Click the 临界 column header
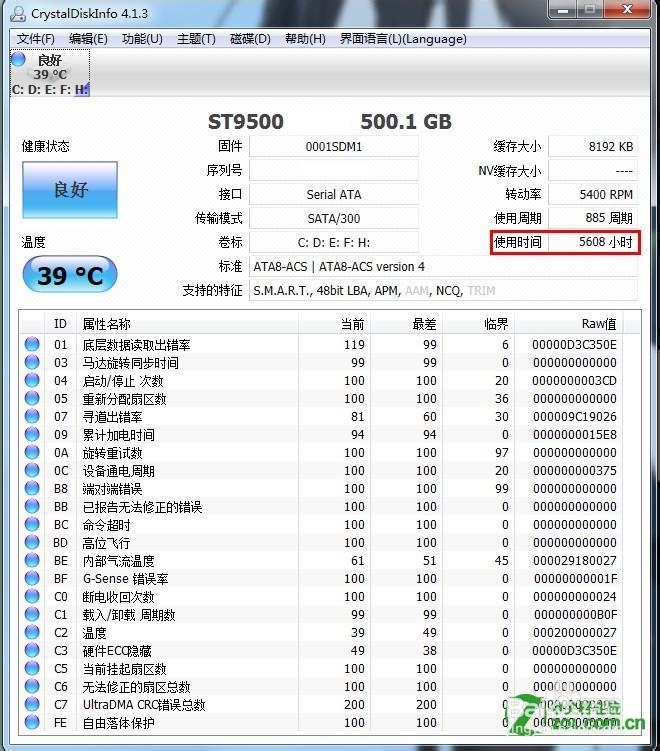Image resolution: width=660 pixels, height=751 pixels. (x=478, y=324)
